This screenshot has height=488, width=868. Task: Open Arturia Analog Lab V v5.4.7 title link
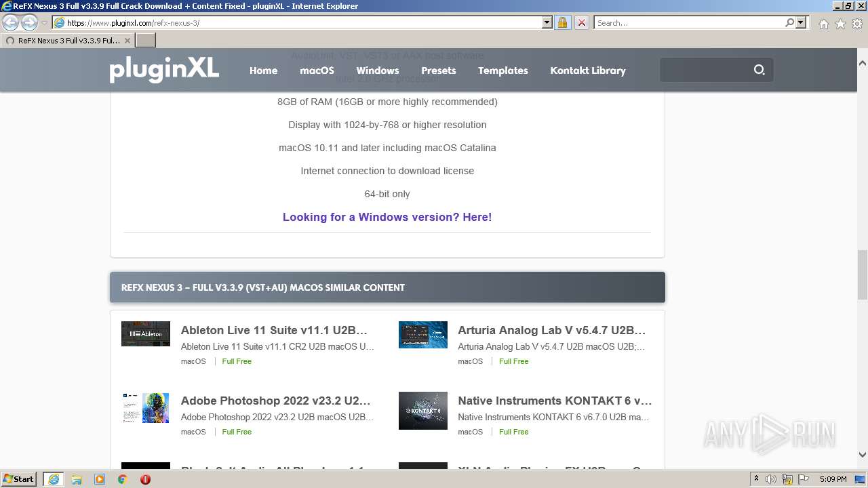tap(552, 330)
